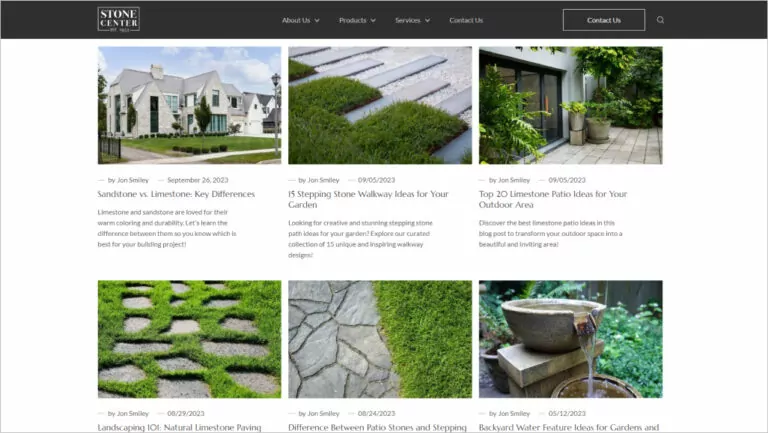Screen dimensions: 768x433
Task: Expand the About Us dropdown
Action: pyautogui.click(x=300, y=20)
